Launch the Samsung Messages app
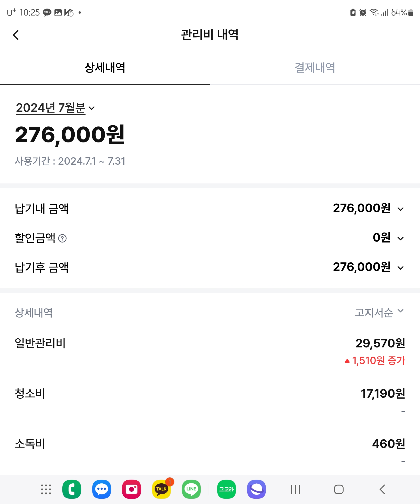420x504 pixels. click(102, 489)
